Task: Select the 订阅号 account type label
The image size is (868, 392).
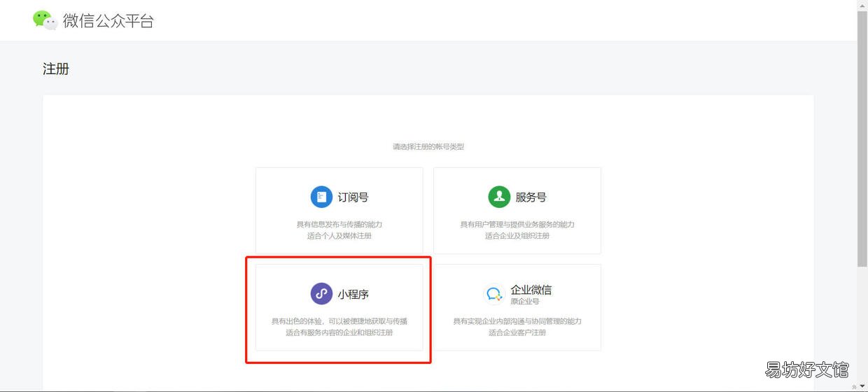Action: point(353,197)
